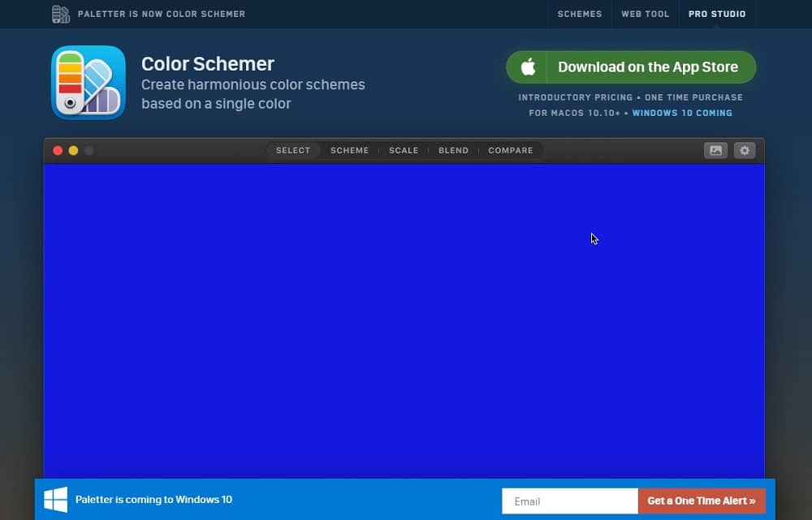The width and height of the screenshot is (812, 520).
Task: Open the WEB TOOL navigation item
Action: tap(646, 14)
